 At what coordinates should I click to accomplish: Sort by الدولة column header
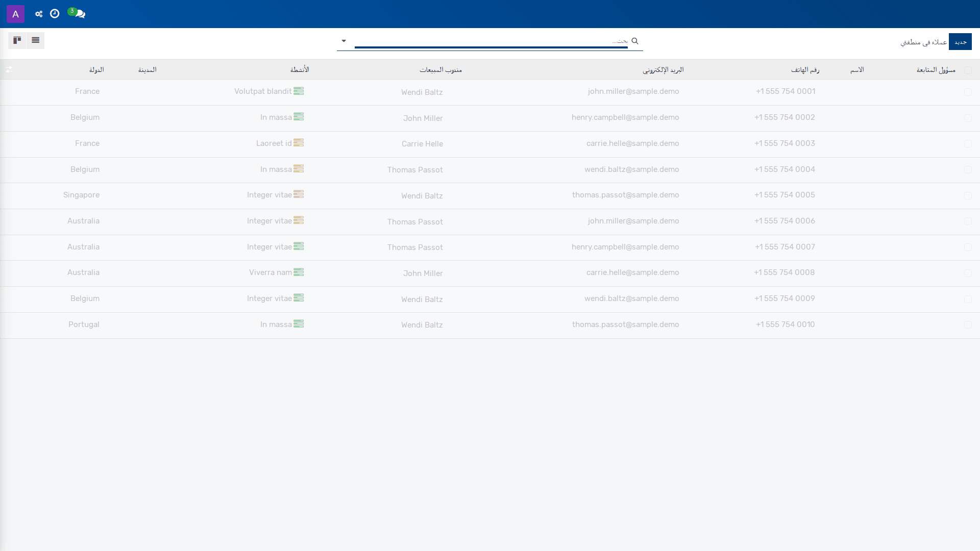tap(96, 70)
